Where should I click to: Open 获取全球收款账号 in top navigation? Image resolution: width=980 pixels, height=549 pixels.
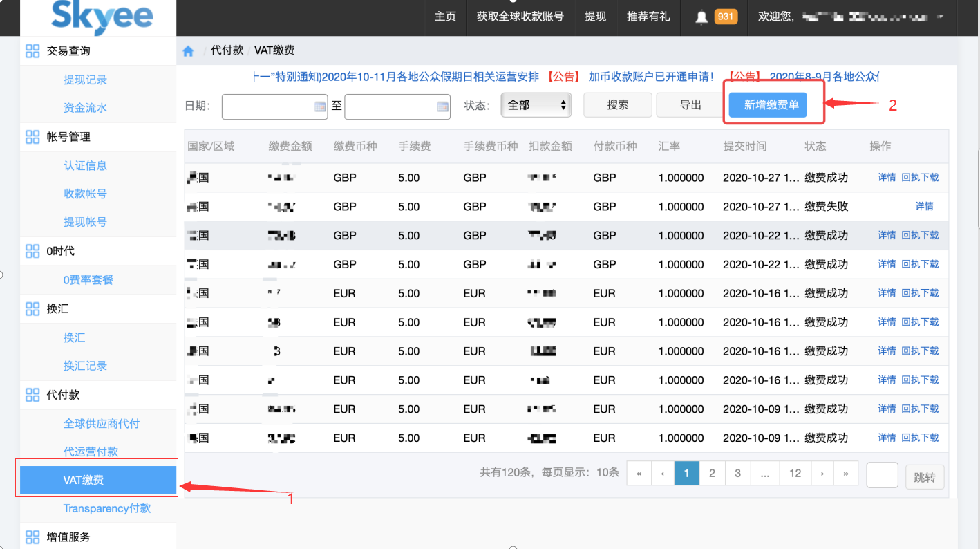click(520, 17)
